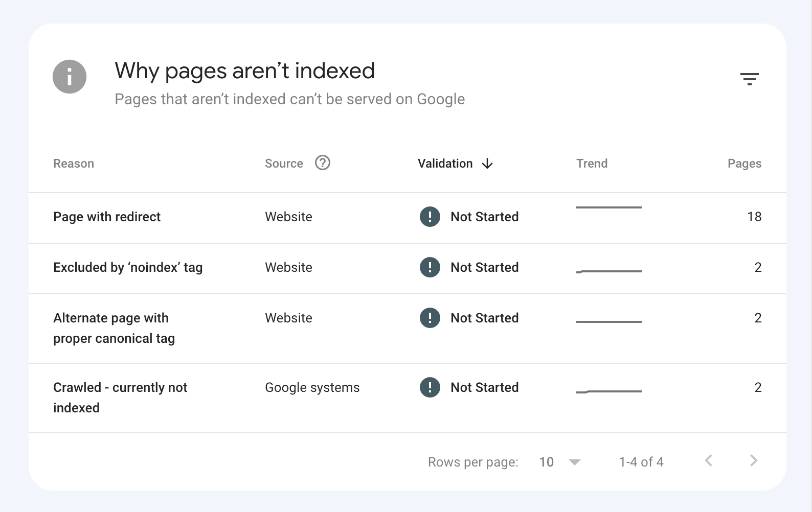Click the alert icon in Alternate page row

tap(430, 318)
